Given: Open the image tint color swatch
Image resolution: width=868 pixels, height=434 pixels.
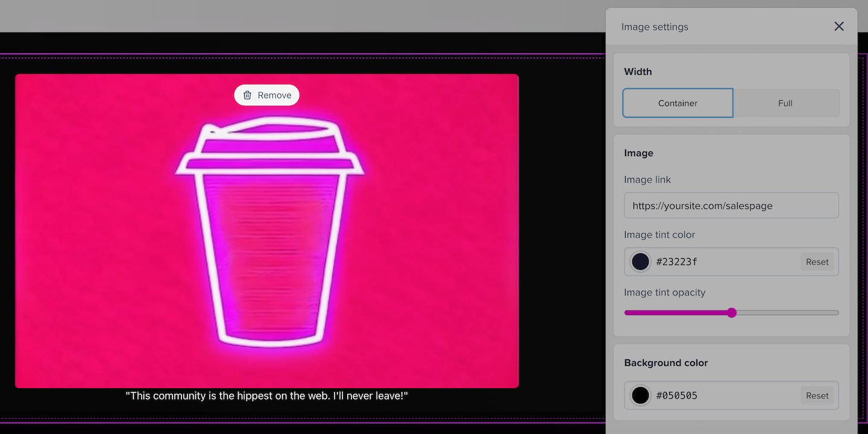Looking at the screenshot, I should click(640, 262).
